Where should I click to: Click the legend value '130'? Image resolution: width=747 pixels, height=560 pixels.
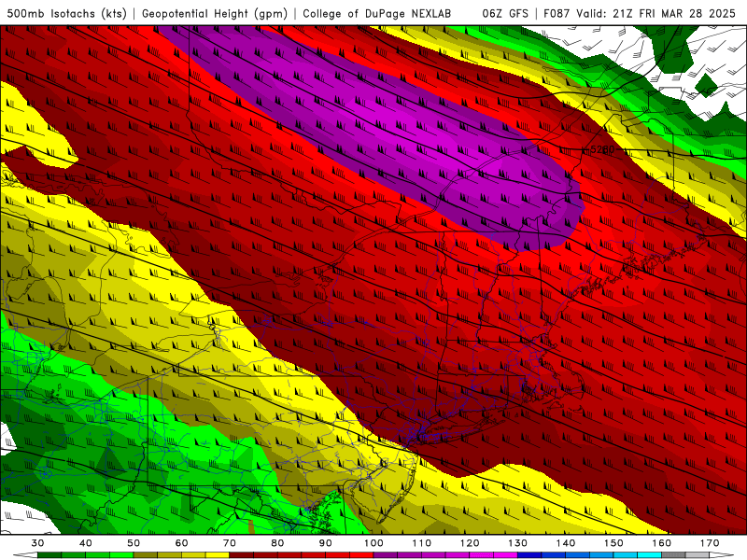(518, 543)
